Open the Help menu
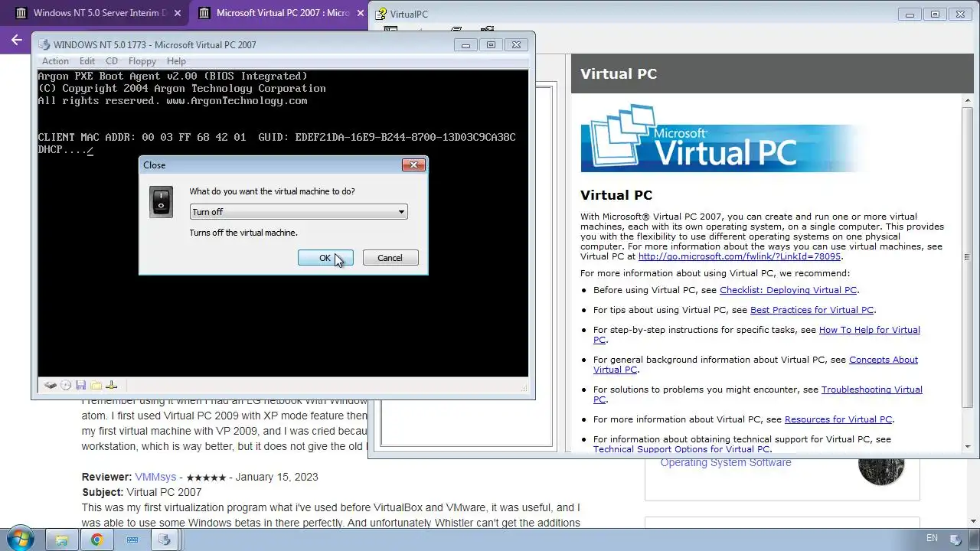 coord(176,61)
